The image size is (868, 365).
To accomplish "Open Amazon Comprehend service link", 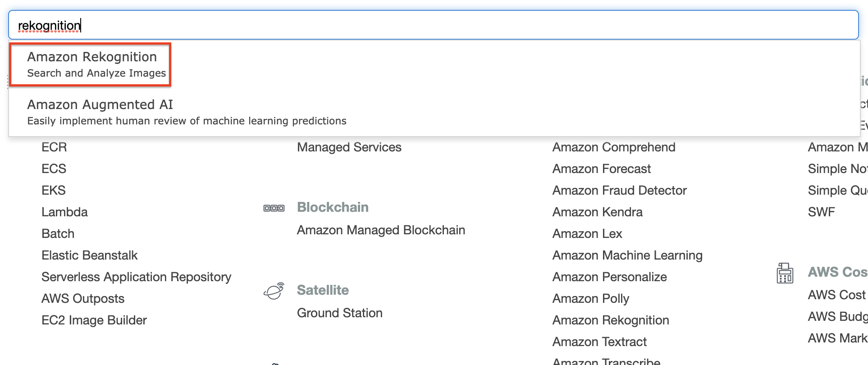I will point(614,147).
